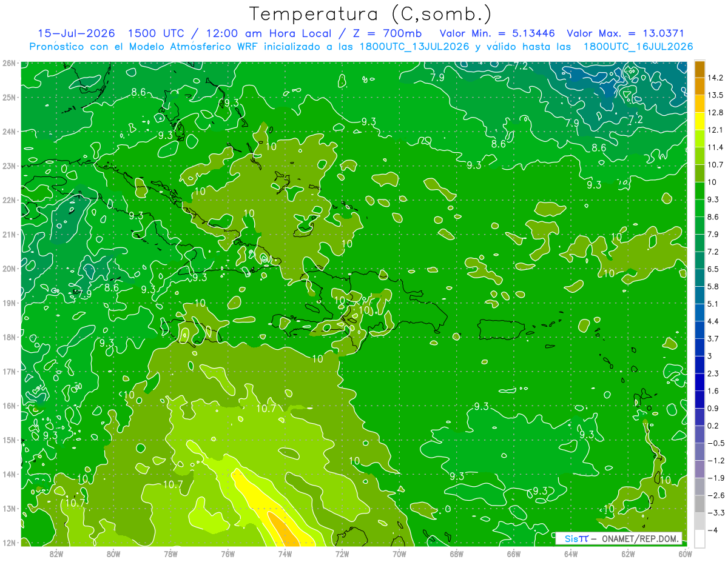This screenshot has height=562, width=728.
Task: Click the '-1.2' colorbar scale label
Action: 716,461
